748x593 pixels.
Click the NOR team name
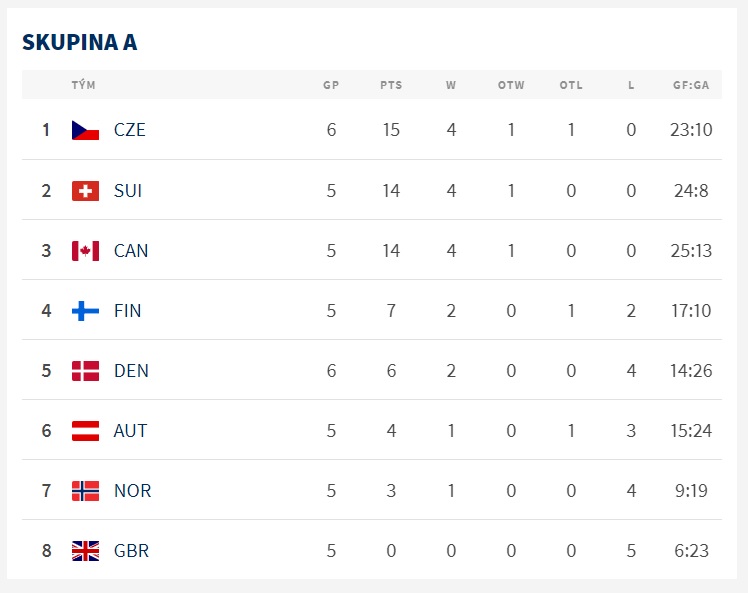(x=133, y=491)
